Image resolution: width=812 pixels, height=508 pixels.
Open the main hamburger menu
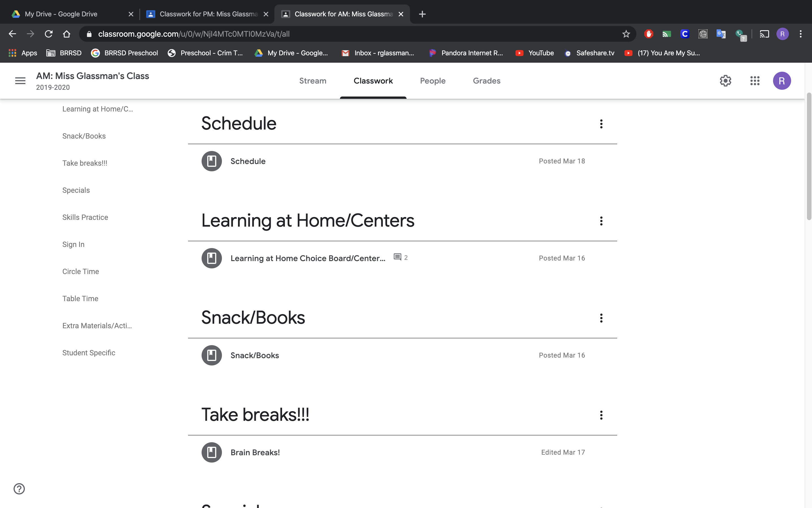(20, 81)
